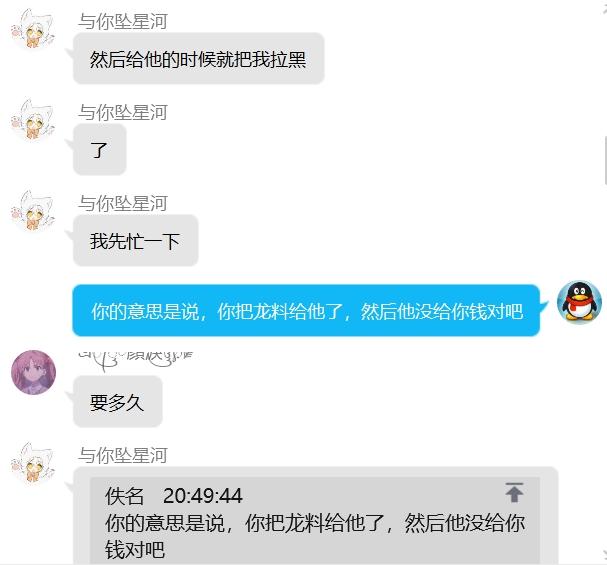Image resolution: width=607 pixels, height=565 pixels.
Task: Select the 要多久 message bubble
Action: pyautogui.click(x=117, y=402)
